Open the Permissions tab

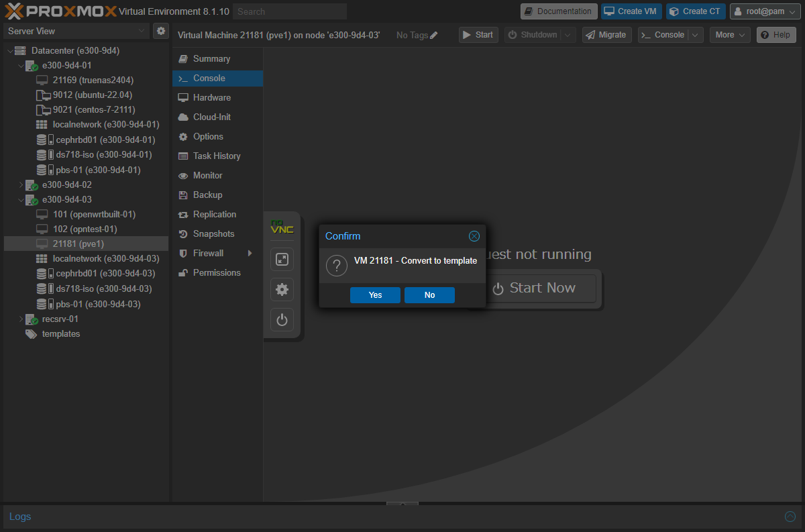[217, 273]
